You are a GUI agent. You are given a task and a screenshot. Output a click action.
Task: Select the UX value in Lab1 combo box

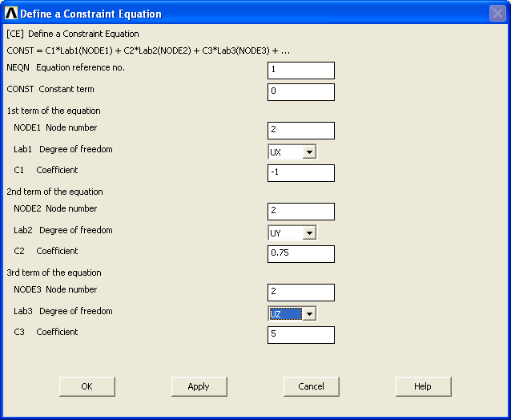285,152
